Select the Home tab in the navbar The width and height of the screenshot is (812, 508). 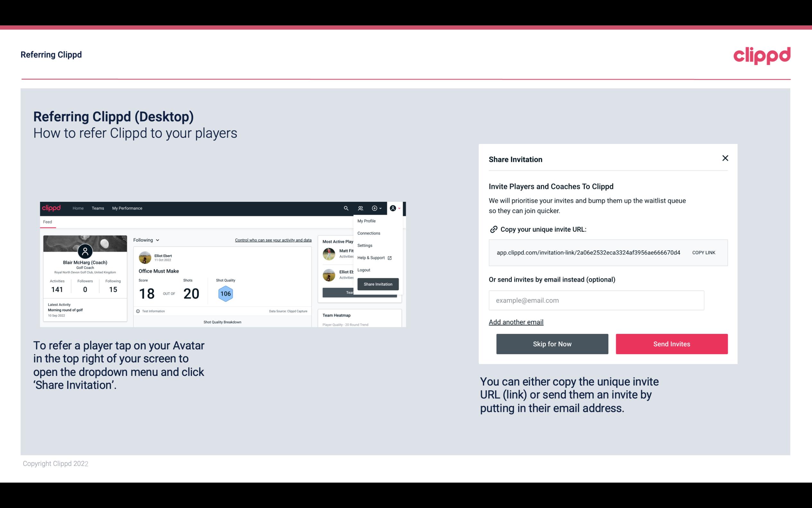[x=77, y=208]
